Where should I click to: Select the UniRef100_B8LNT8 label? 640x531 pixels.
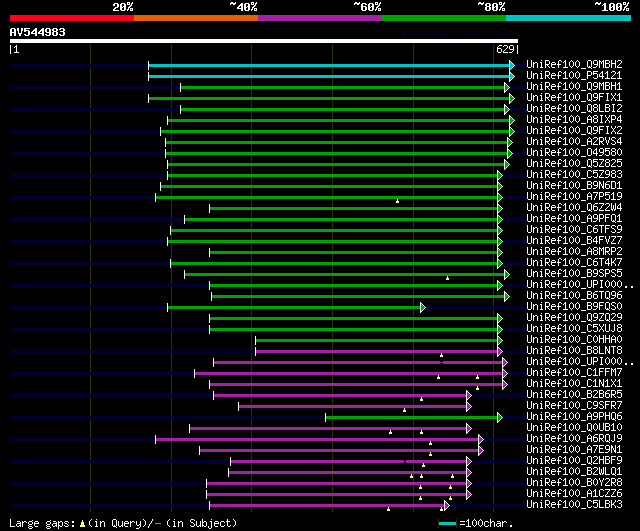click(574, 351)
